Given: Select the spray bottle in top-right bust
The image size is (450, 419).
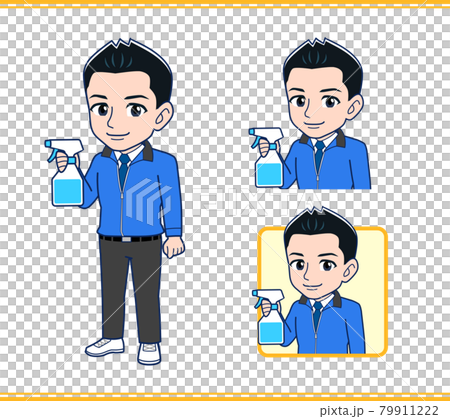Looking at the screenshot, I should [x=267, y=157].
